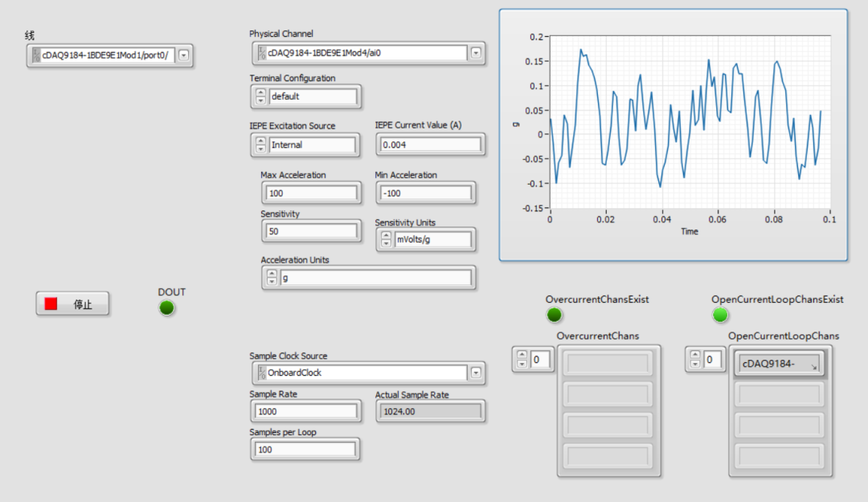Open the Acceleration Units ring field

(x=376, y=278)
